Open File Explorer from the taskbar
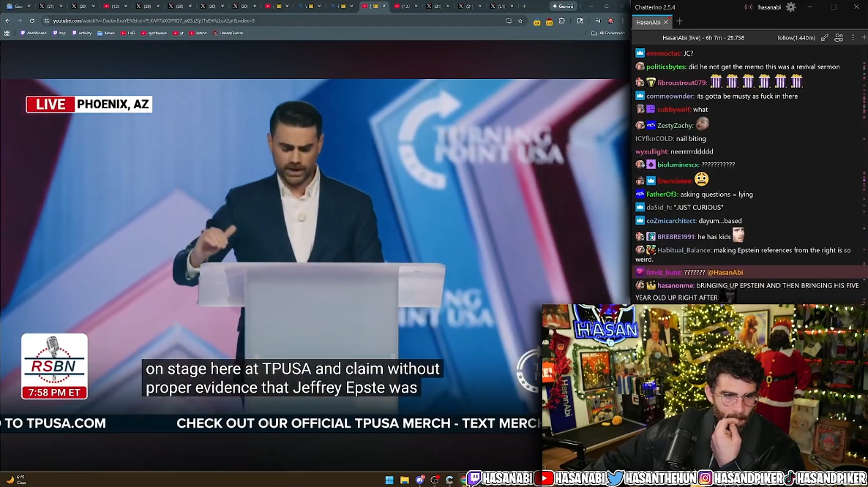 coord(405,480)
